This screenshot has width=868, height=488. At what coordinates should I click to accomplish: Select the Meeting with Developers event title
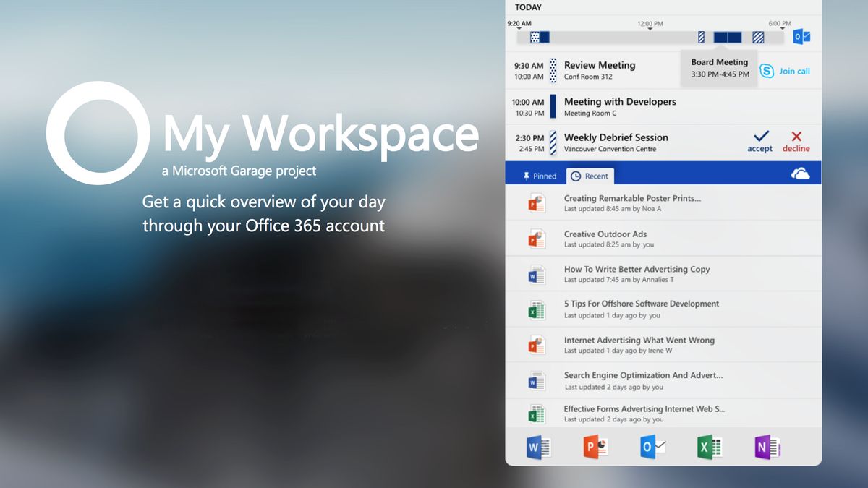620,102
